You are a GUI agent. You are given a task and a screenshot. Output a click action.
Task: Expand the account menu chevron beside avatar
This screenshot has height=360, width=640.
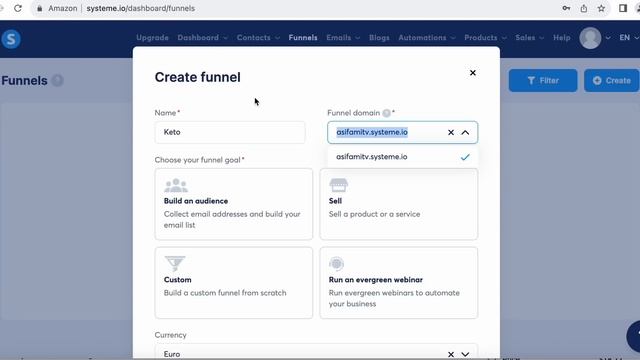(x=608, y=38)
